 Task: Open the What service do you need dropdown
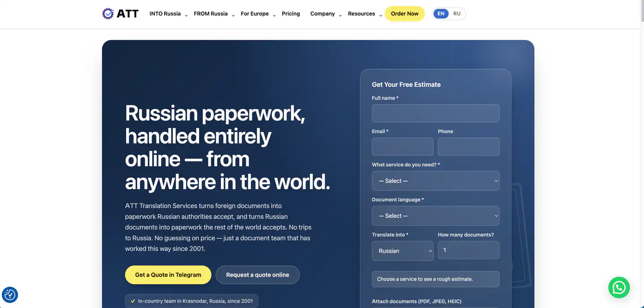point(436,181)
